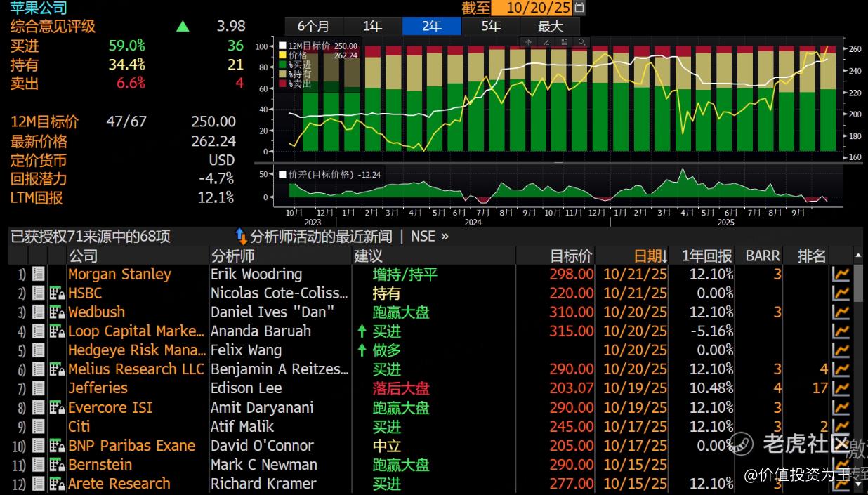868x495 pixels.
Task: Open the Wedbush report document icon
Action: tap(39, 312)
